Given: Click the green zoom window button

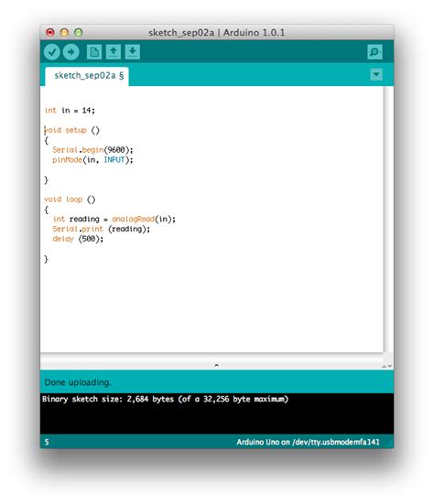Looking at the screenshot, I should [79, 32].
